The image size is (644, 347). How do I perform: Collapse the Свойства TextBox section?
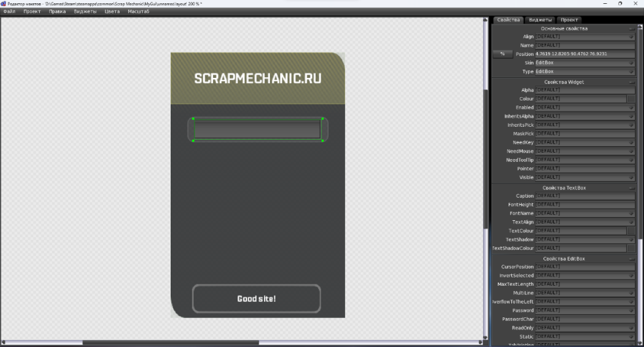tap(632, 187)
